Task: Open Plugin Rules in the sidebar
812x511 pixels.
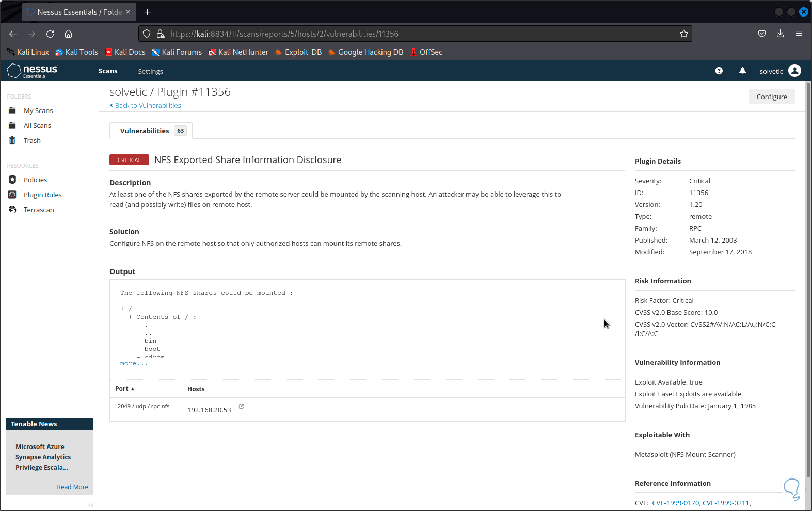Action: point(42,195)
